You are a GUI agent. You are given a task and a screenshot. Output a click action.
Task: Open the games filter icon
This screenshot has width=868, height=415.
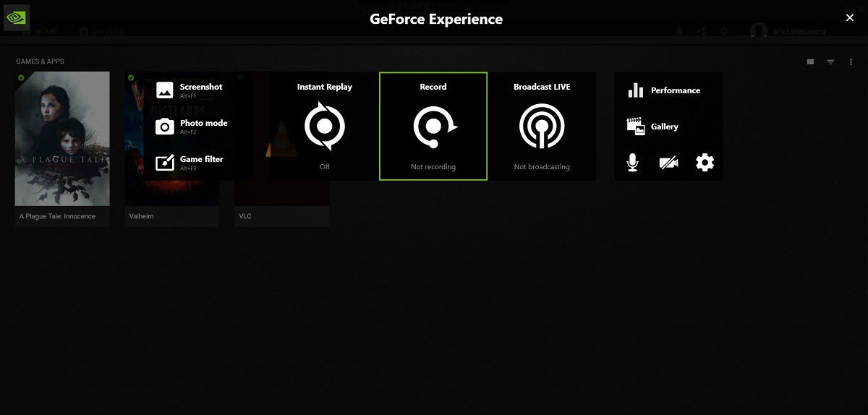830,62
